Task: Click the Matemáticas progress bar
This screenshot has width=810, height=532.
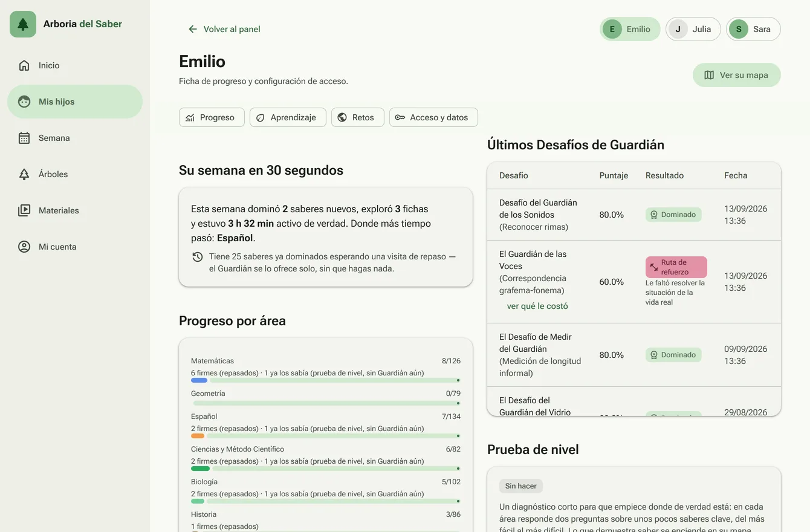Action: pos(326,380)
